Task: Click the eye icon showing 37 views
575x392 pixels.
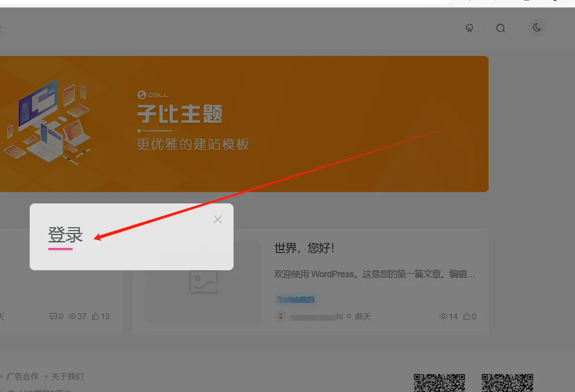Action: tap(72, 316)
